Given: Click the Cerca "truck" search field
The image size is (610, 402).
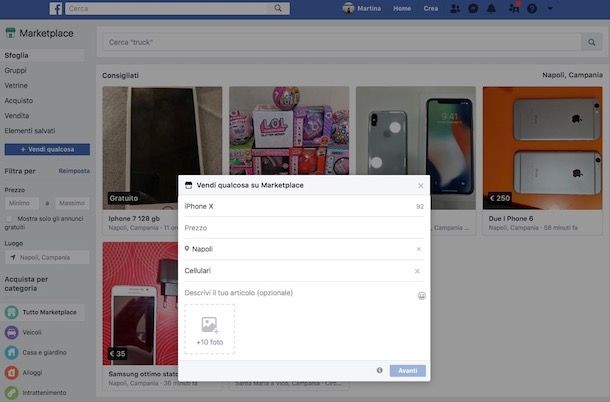Looking at the screenshot, I should tap(342, 42).
